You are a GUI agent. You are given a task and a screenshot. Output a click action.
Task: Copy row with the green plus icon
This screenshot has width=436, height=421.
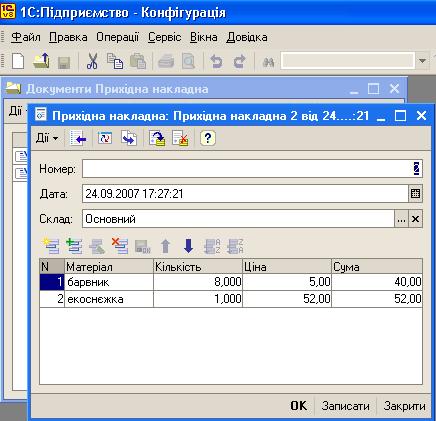tap(74, 246)
